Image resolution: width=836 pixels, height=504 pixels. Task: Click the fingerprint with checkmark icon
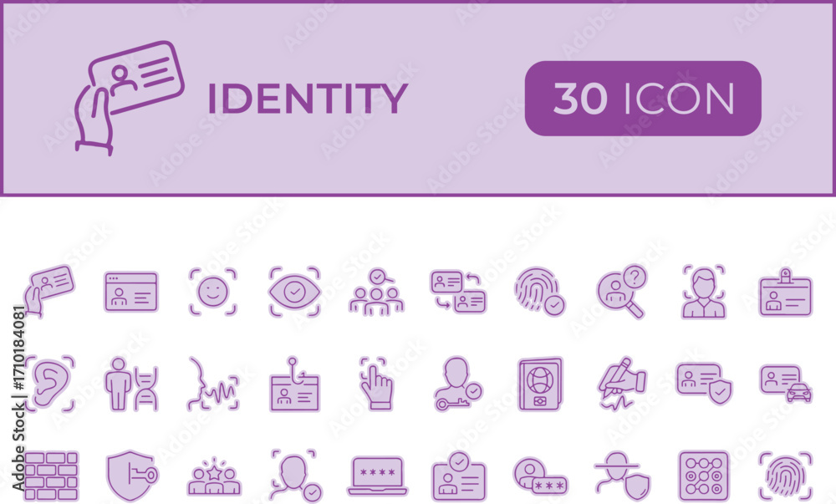coord(539,292)
